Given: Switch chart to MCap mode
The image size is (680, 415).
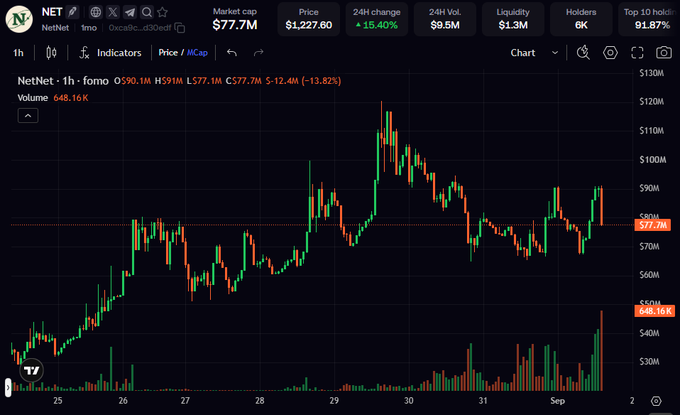Looking at the screenshot, I should pyautogui.click(x=197, y=53).
